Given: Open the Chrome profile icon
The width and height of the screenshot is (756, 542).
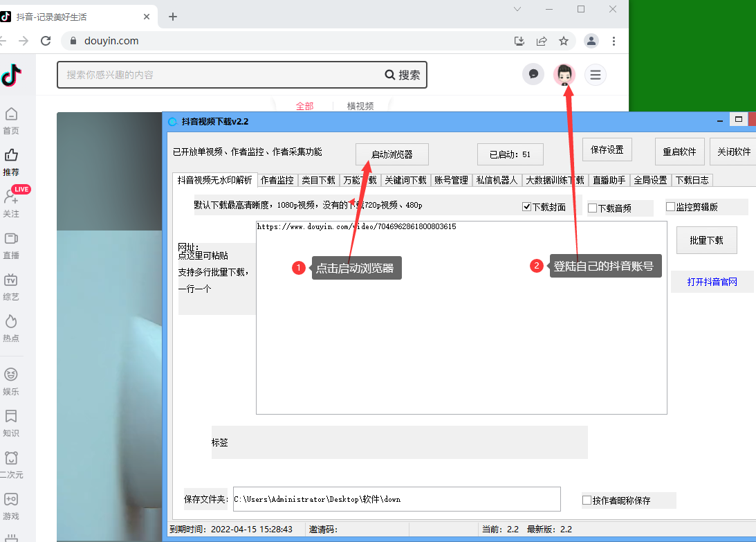Looking at the screenshot, I should click(x=591, y=41).
